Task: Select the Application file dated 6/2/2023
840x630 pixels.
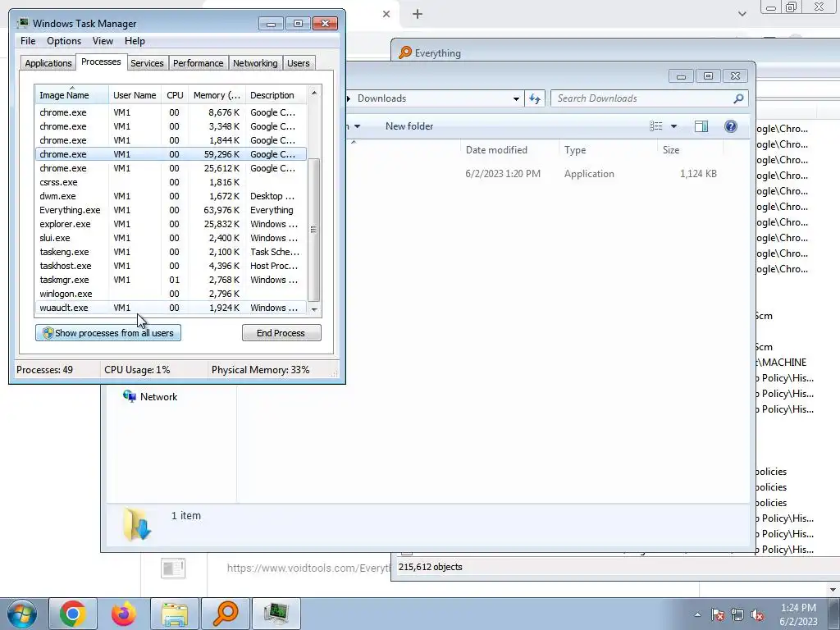Action: pos(536,174)
